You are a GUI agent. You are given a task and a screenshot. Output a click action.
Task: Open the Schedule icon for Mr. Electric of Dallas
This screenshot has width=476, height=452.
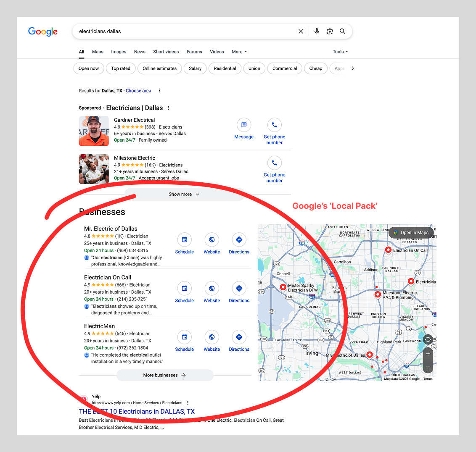click(x=184, y=239)
